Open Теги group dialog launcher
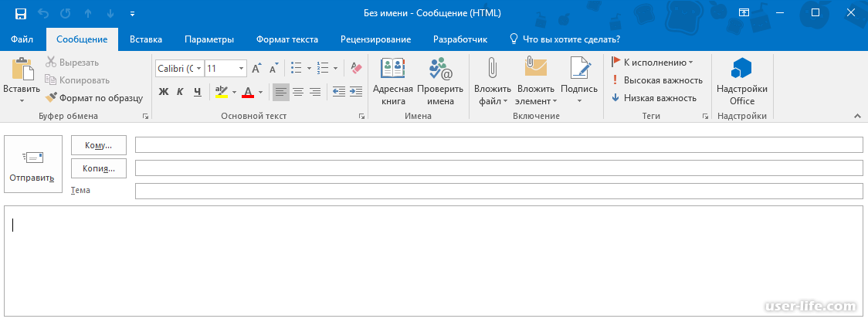The image size is (868, 322). coord(705,116)
